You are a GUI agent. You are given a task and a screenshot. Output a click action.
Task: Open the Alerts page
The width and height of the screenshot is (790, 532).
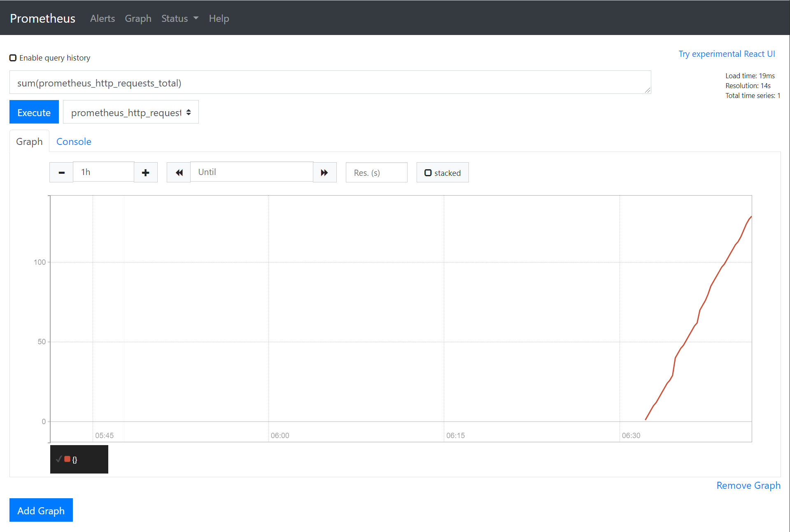[103, 19]
